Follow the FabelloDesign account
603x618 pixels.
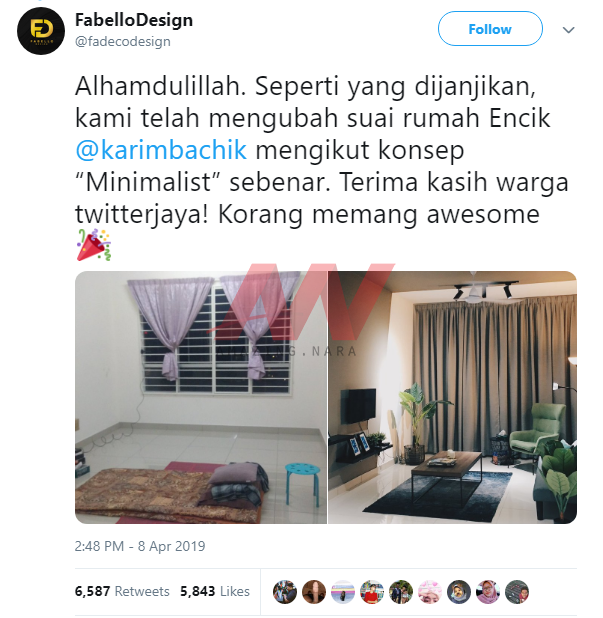pyautogui.click(x=490, y=29)
